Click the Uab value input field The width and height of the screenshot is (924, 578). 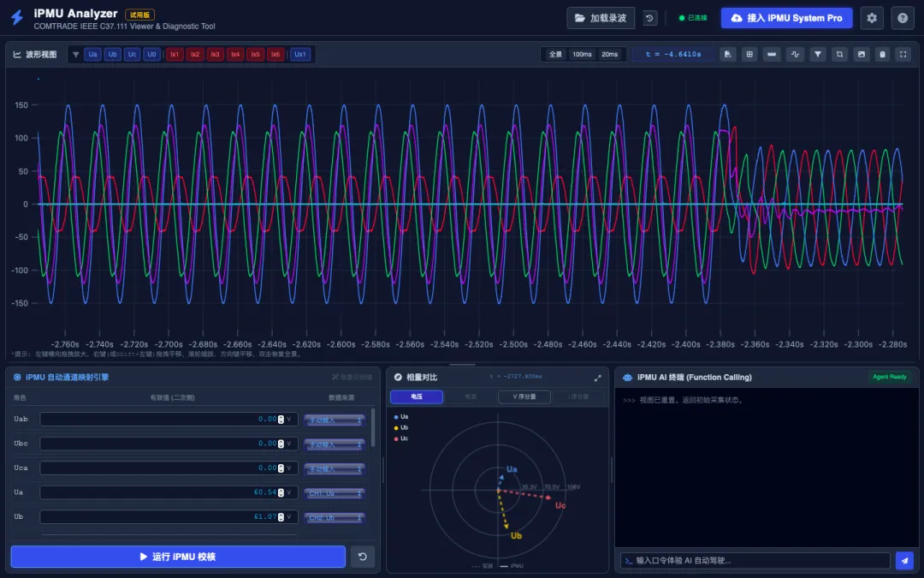tap(169, 420)
